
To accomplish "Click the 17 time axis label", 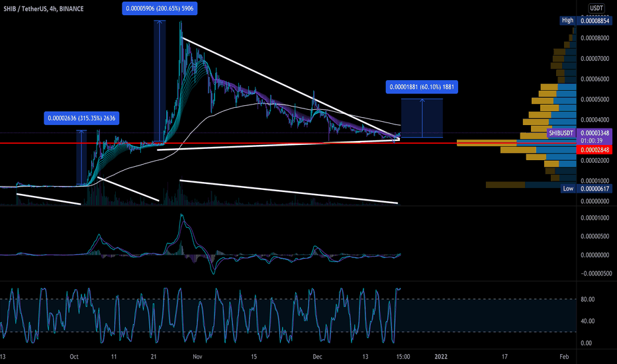I will [504, 357].
